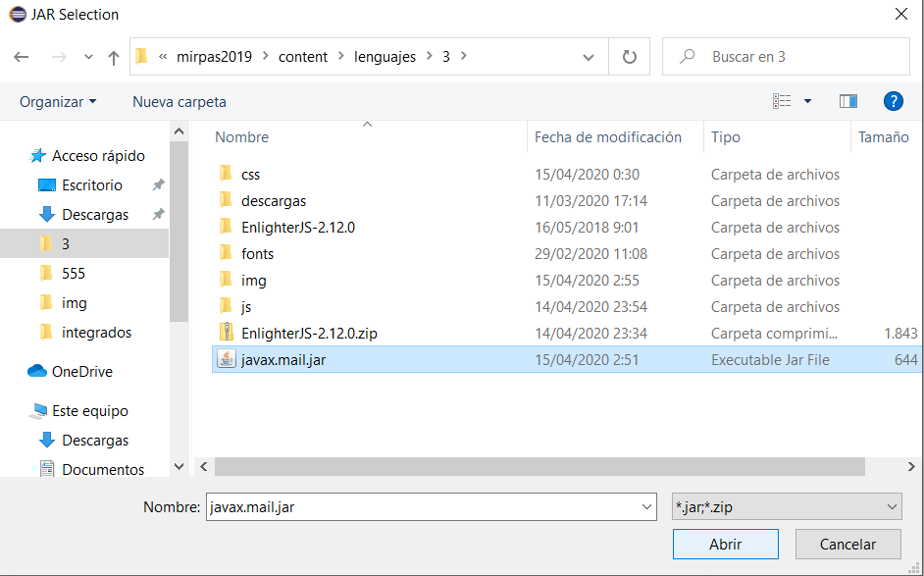
Task: Sort by Tamaño column header
Action: pos(884,136)
